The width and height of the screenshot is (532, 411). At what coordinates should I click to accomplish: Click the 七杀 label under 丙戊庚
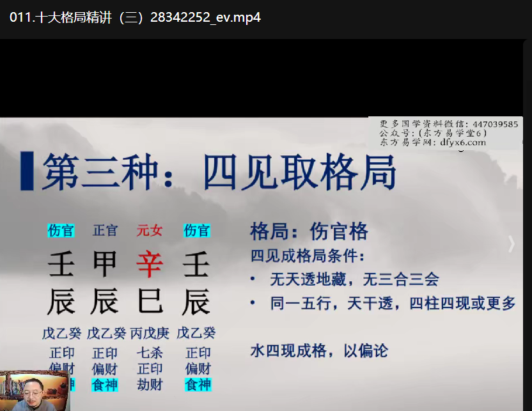tap(149, 352)
